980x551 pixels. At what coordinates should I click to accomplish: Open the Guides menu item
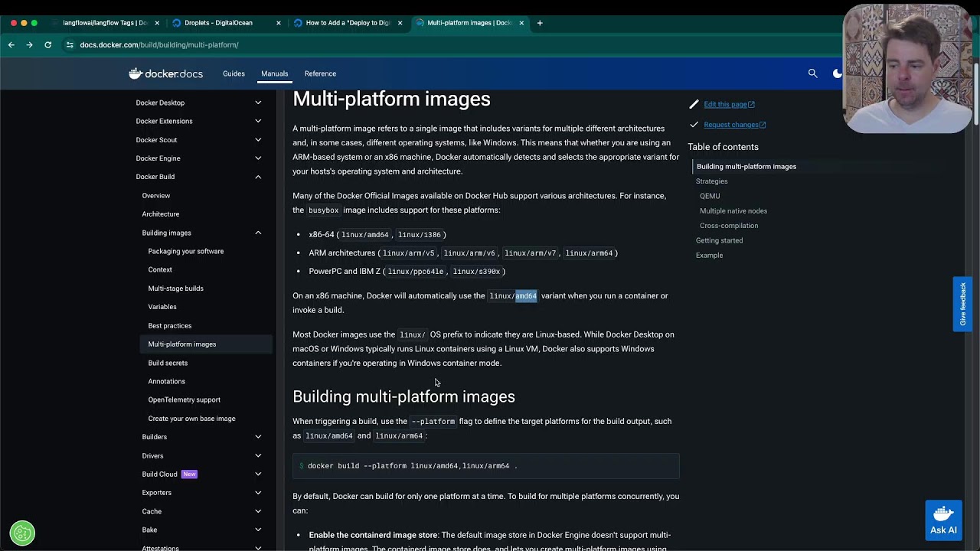click(234, 73)
